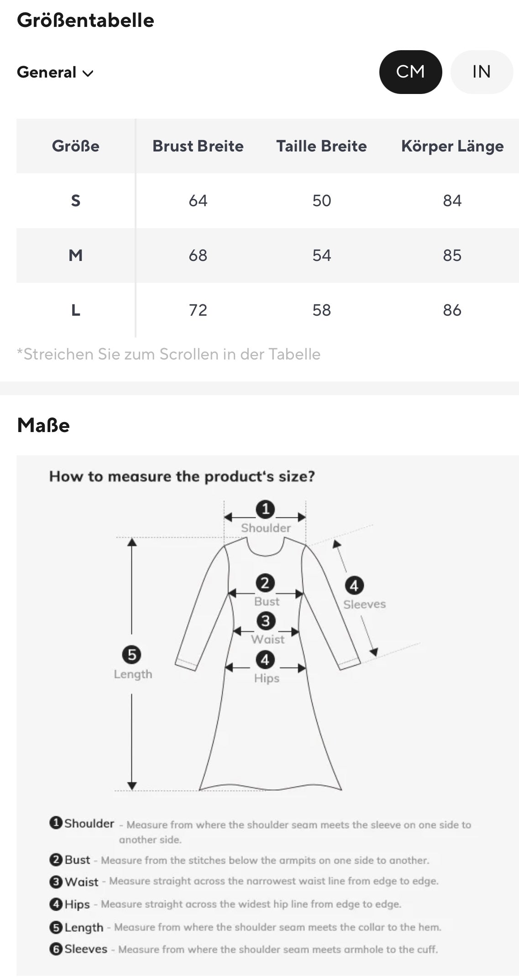Select the Körper Länge column header
Viewport: 519px width, 980px height.
(452, 146)
